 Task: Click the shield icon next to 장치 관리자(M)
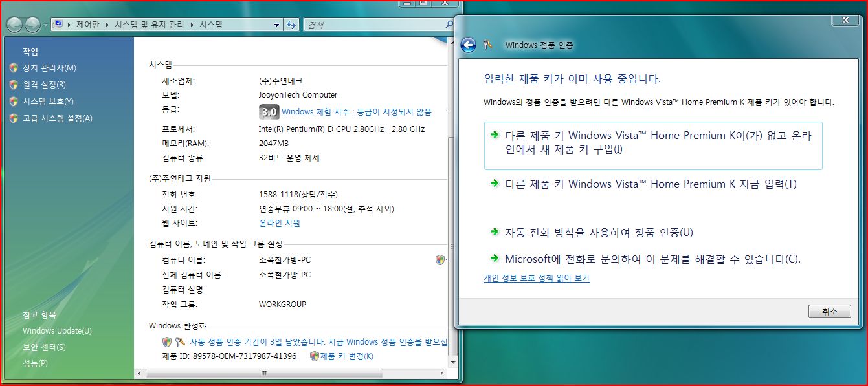[x=14, y=68]
